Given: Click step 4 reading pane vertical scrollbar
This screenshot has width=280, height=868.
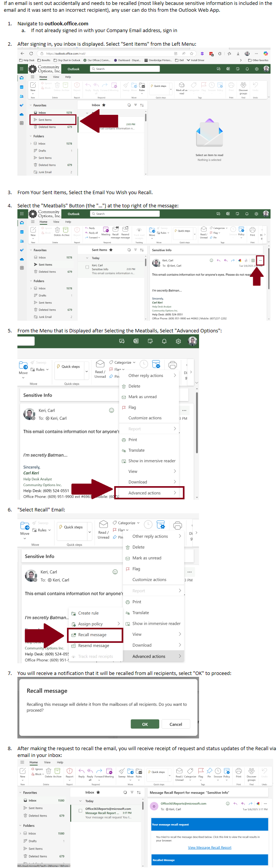Looking at the screenshot, I should [x=269, y=268].
